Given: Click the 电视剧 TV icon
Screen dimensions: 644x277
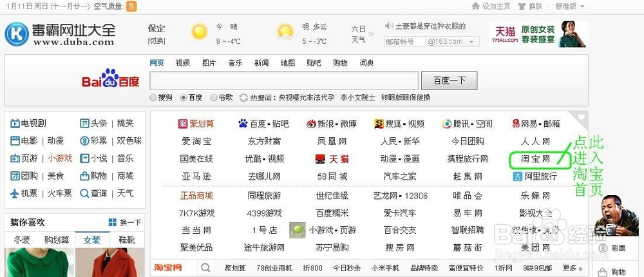Looking at the screenshot, I should coord(15,123).
